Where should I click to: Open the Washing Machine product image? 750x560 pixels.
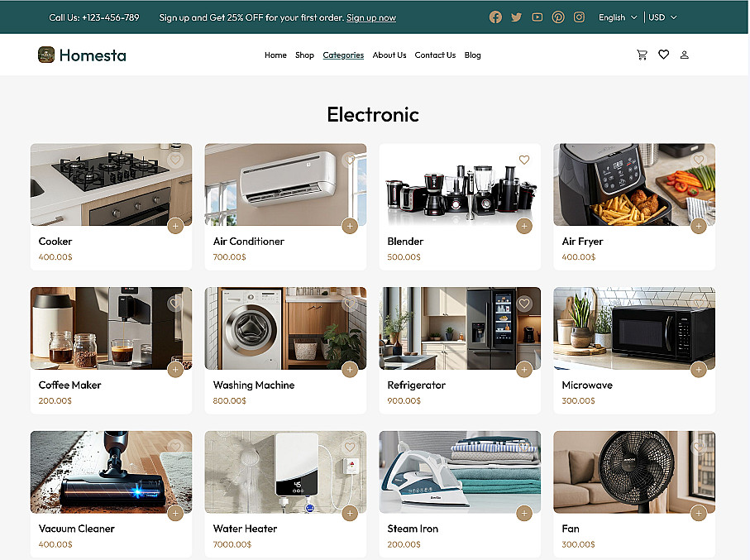[285, 328]
